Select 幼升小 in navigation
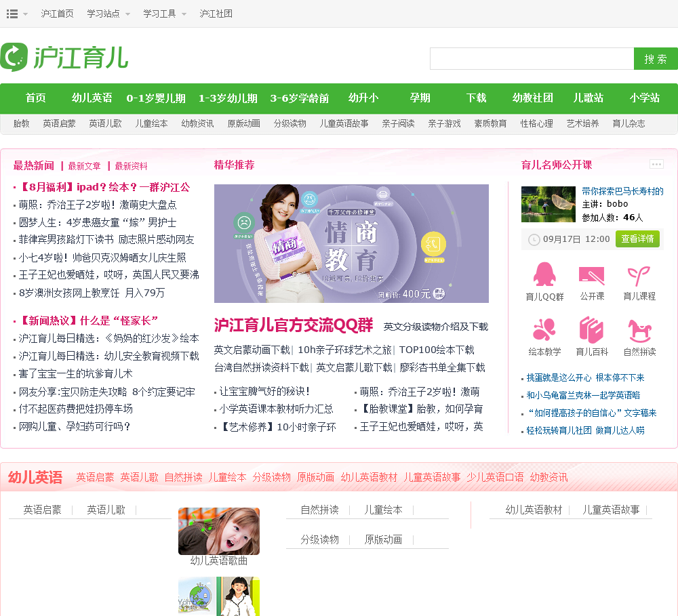 363,98
